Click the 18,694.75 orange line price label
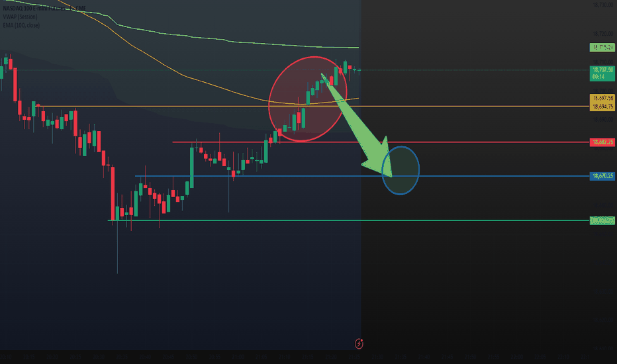617x364 pixels. pos(602,107)
